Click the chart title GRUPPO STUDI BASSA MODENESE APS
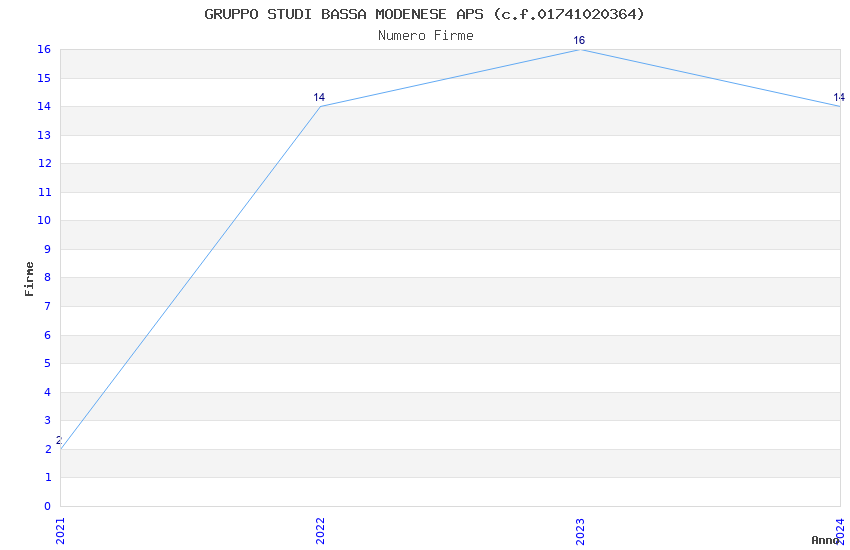Screen dimensions: 850x550 coord(424,14)
